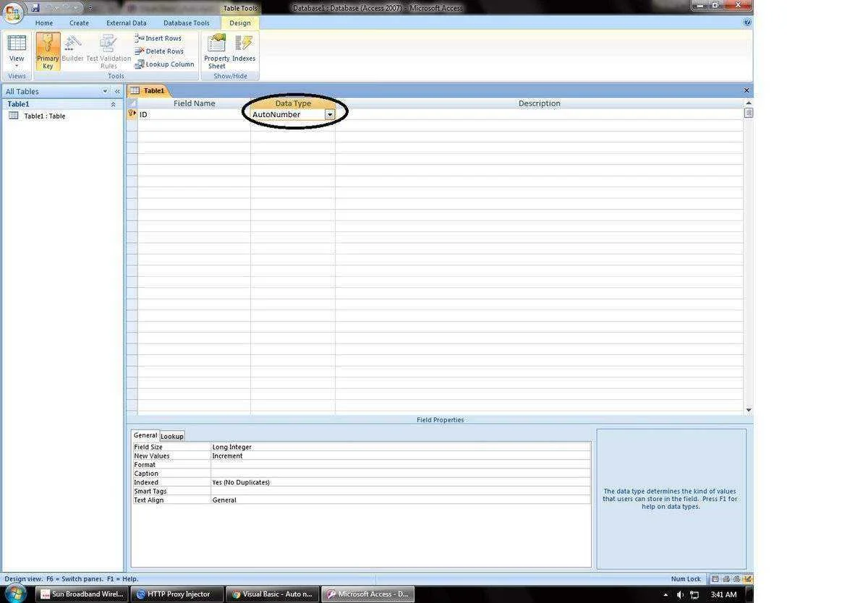Toggle the Primary Key button
The height and width of the screenshot is (603, 868).
pyautogui.click(x=48, y=51)
